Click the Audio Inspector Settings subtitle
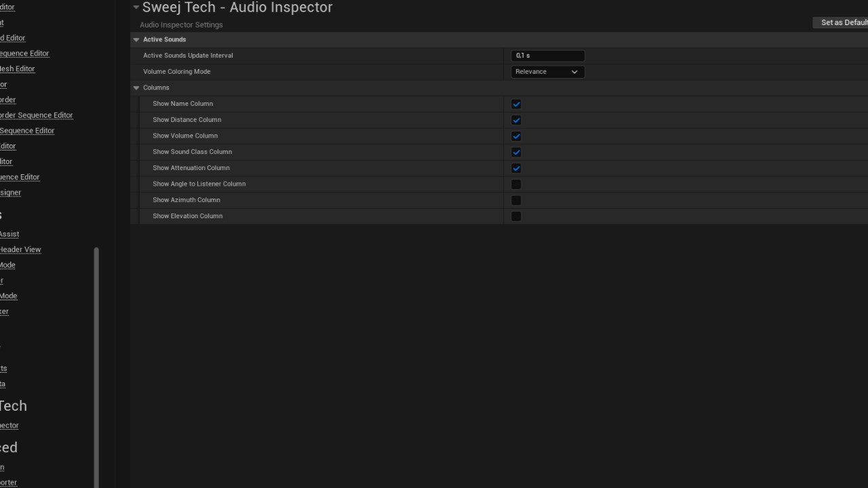Viewport: 868px width, 488px height. [181, 25]
